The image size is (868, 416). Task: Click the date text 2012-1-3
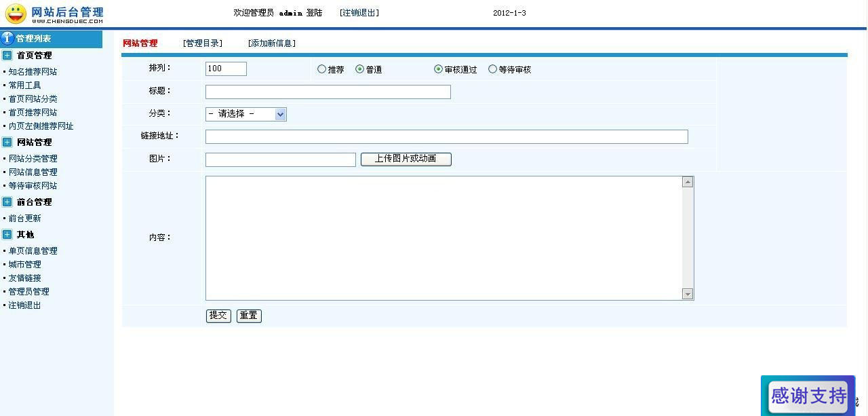509,13
